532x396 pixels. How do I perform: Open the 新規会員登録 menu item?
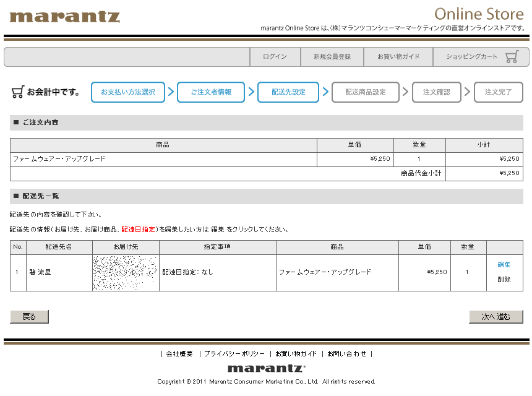(332, 57)
